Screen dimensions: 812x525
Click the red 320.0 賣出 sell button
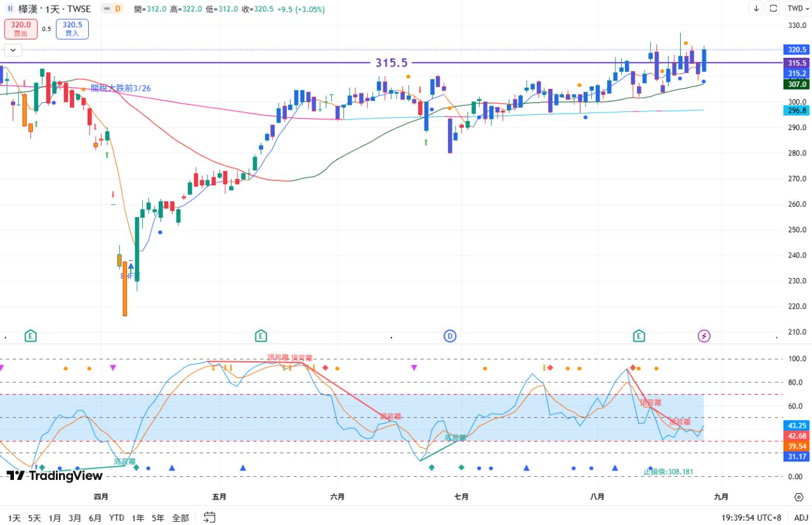tap(21, 29)
